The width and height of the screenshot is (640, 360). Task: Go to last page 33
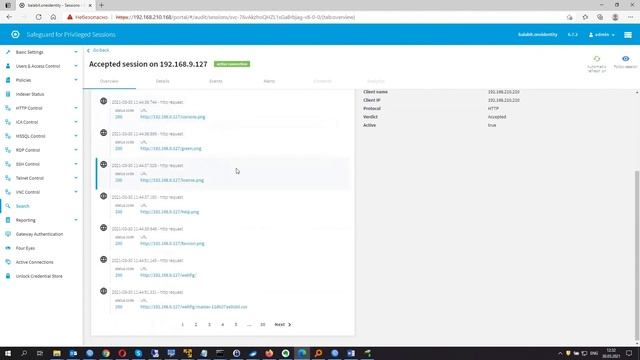[262, 324]
